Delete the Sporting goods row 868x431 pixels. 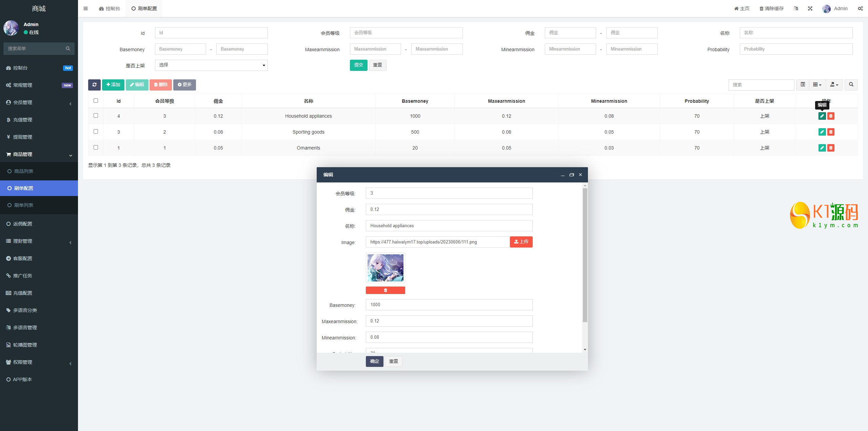tap(831, 132)
